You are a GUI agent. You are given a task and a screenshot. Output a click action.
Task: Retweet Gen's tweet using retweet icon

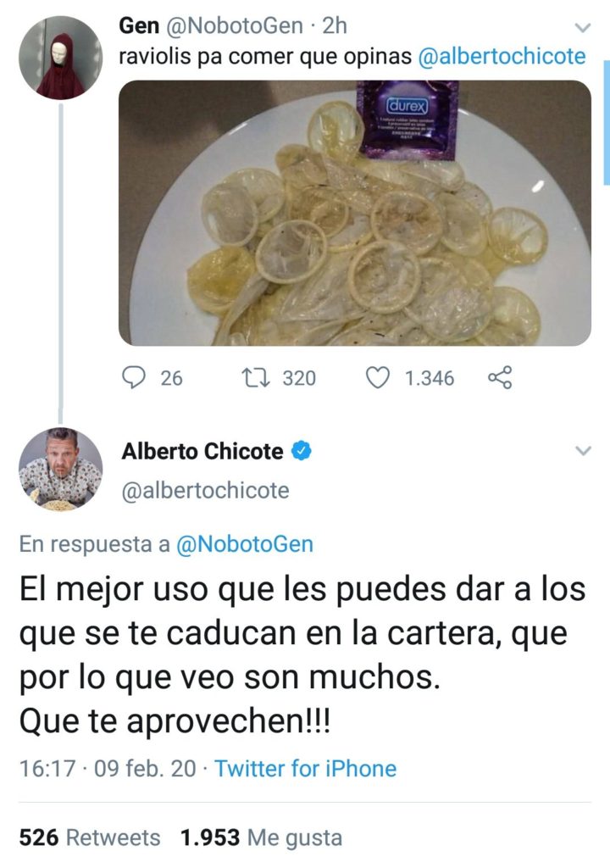[257, 378]
